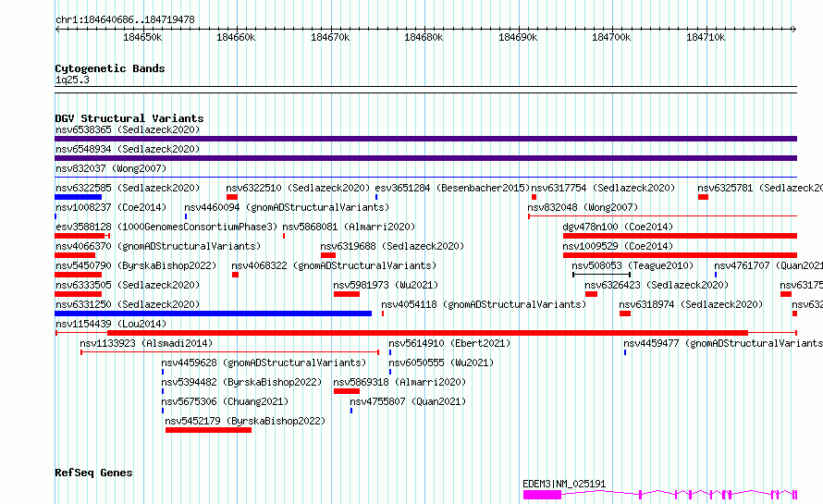The height and width of the screenshot is (504, 823).
Task: Select the nsv1133923 (Alsmadi2014) label
Action: tap(146, 343)
